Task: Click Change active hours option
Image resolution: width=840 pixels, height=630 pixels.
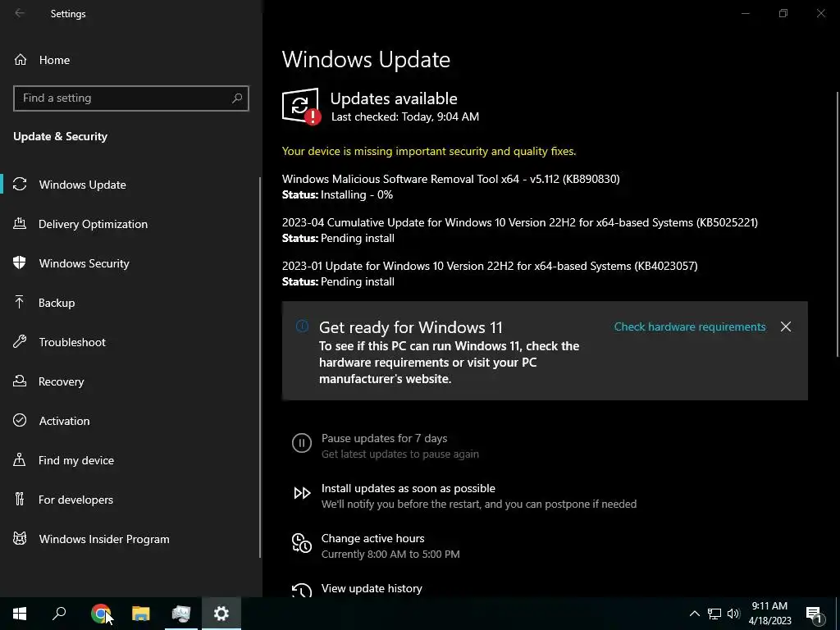Action: (373, 538)
